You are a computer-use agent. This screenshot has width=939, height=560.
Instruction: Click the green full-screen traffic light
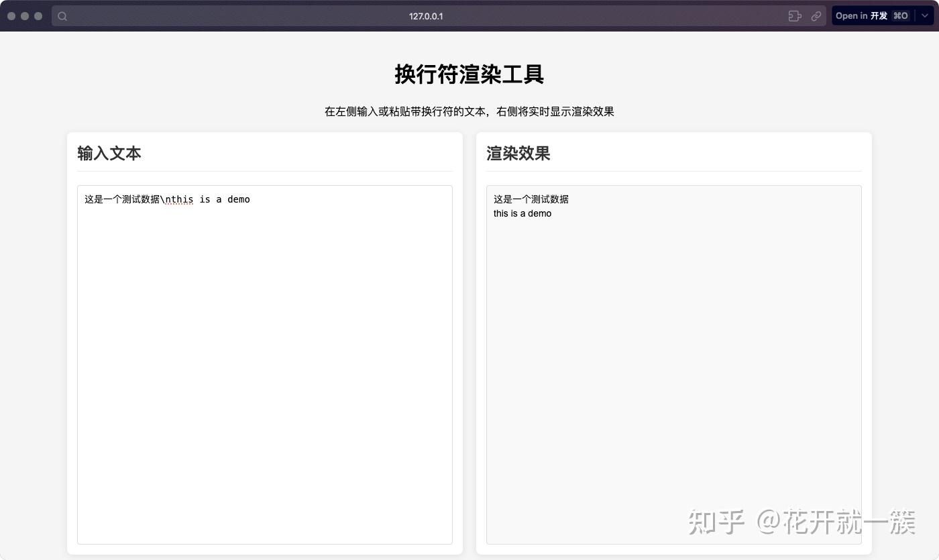(38, 15)
